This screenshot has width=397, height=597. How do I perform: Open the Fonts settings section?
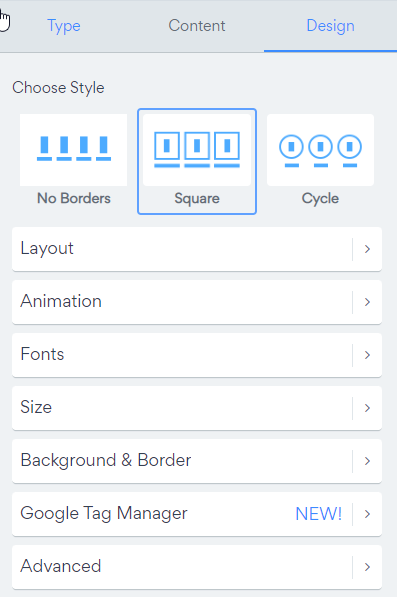[197, 355]
